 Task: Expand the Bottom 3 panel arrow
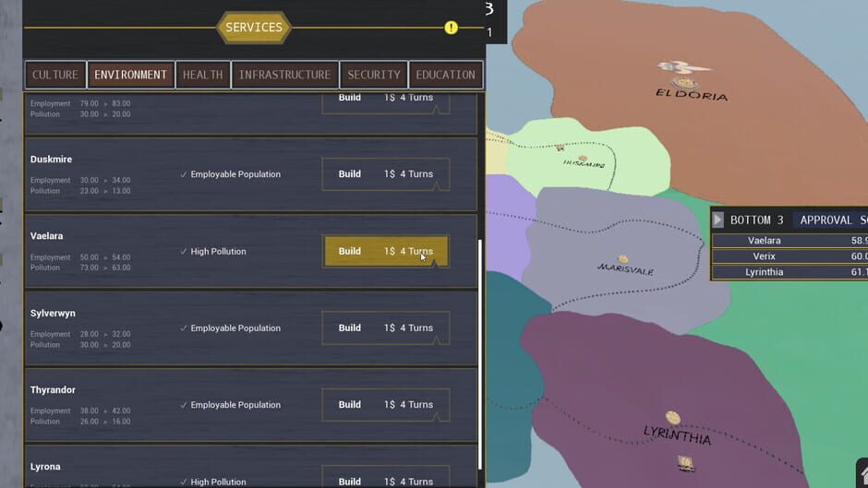(717, 220)
